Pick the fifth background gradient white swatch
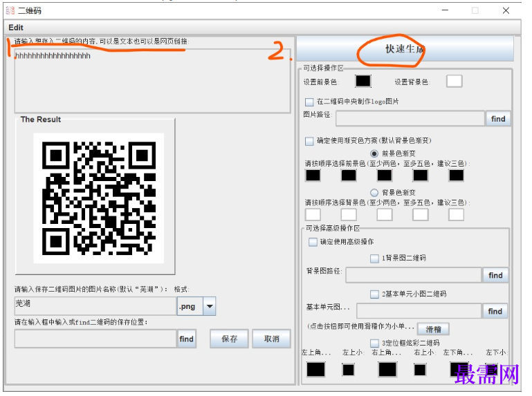 (456, 215)
